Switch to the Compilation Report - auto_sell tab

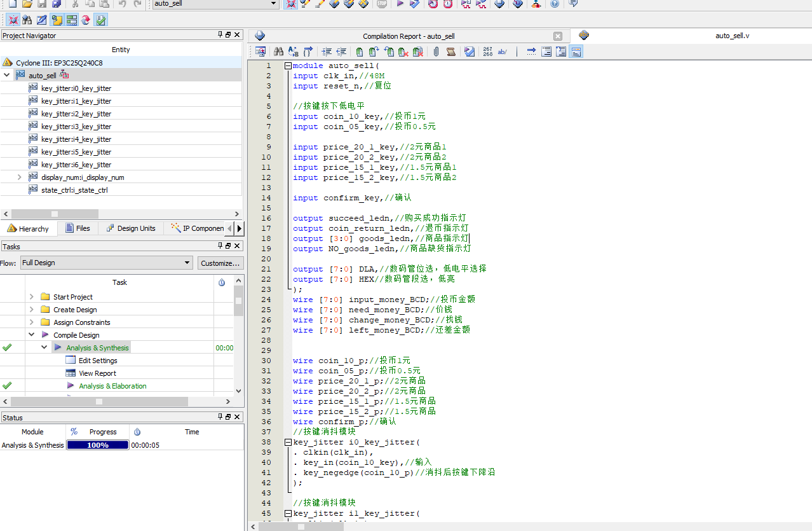409,36
